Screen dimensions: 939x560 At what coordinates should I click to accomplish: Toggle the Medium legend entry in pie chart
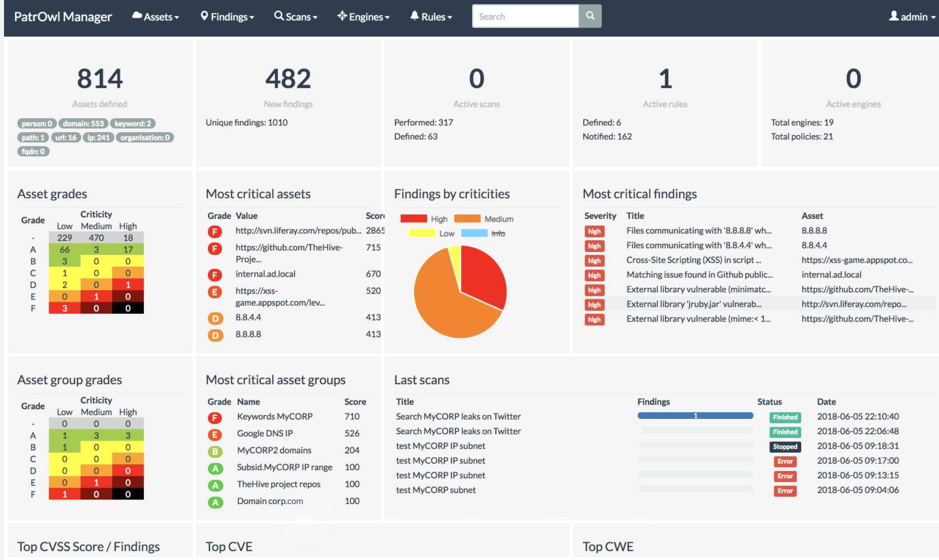coord(484,219)
